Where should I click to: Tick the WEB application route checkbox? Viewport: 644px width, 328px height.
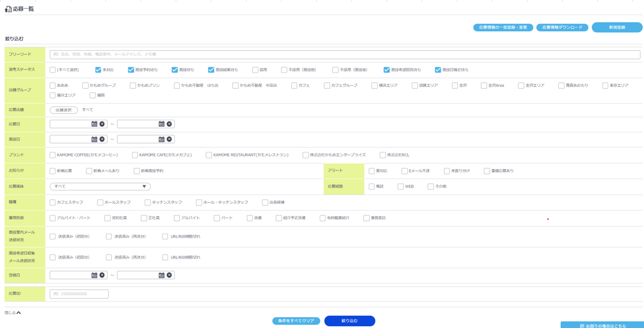pyautogui.click(x=400, y=186)
